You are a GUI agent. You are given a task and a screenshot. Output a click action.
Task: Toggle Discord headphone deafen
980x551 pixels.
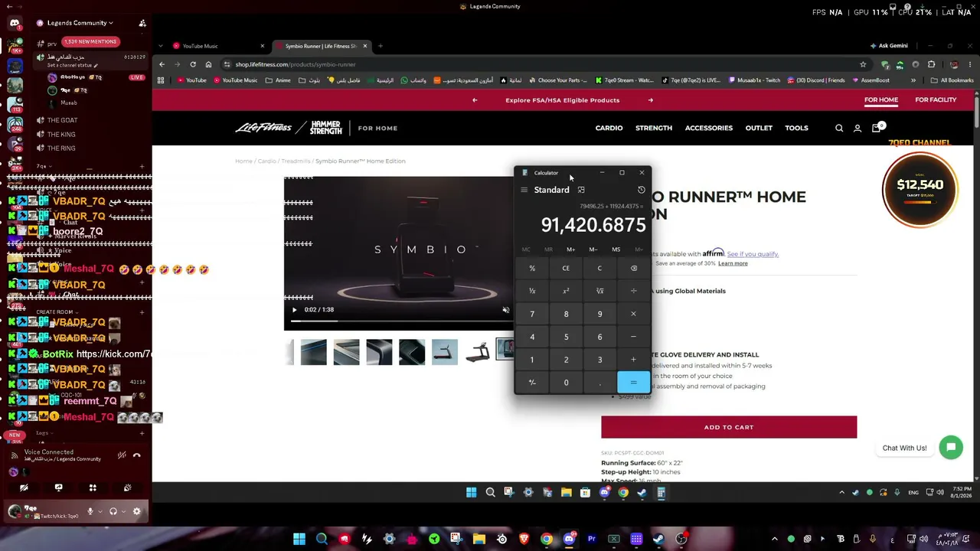point(113,511)
